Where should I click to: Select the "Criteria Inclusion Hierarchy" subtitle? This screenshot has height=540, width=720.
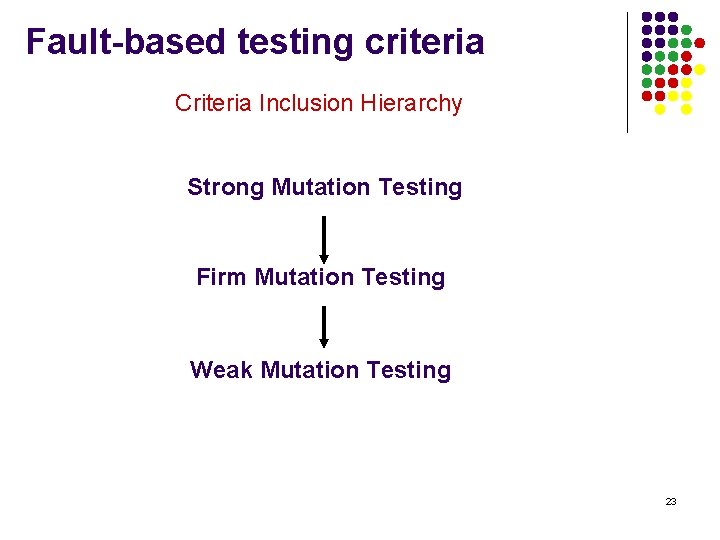(318, 103)
